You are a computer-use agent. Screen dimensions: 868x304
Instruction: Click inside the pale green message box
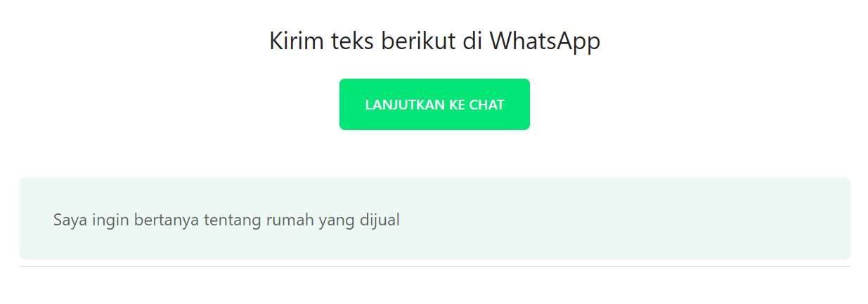(x=434, y=218)
